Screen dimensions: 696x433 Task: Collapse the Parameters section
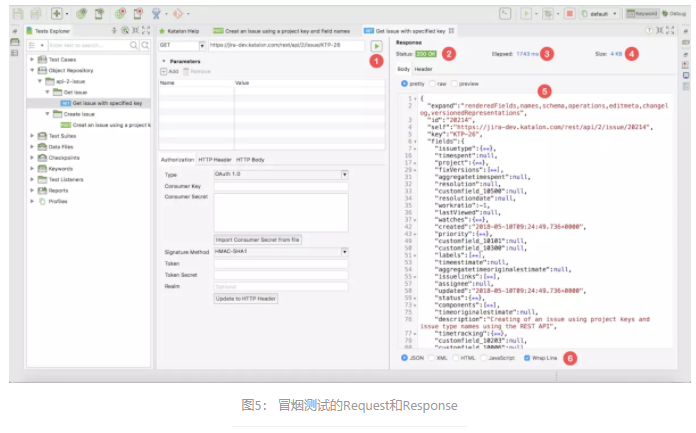pos(164,61)
